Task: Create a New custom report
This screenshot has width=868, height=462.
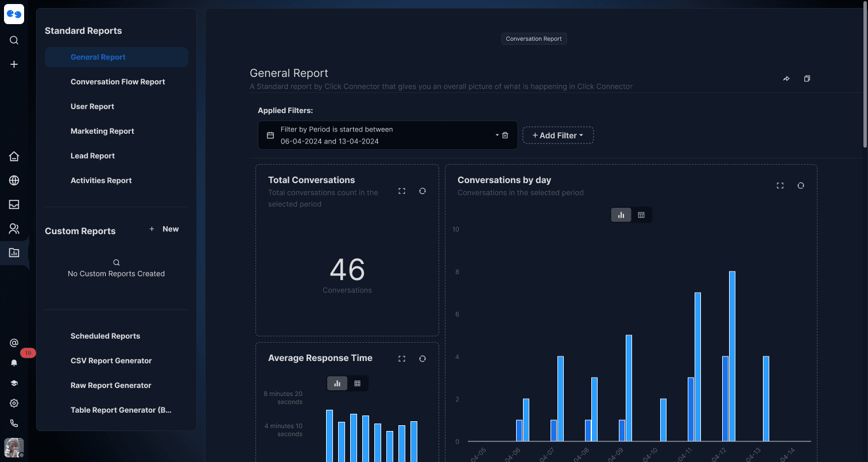Action: coord(164,229)
